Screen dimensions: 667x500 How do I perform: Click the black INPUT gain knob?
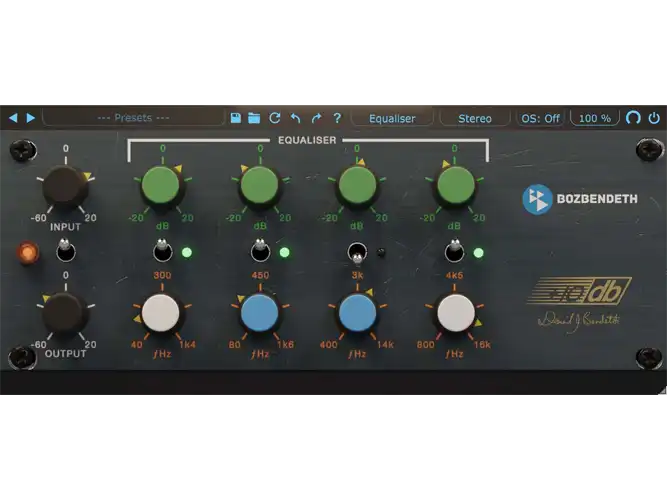(x=66, y=188)
